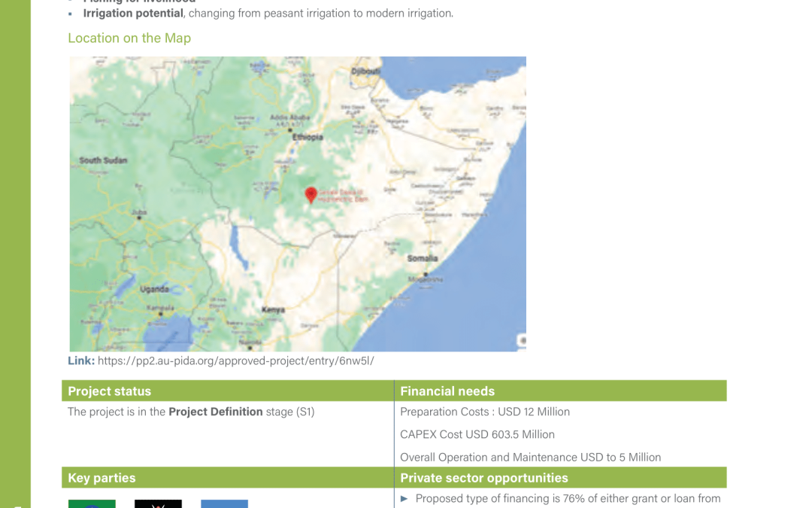Select the Project status table header

tap(110, 391)
